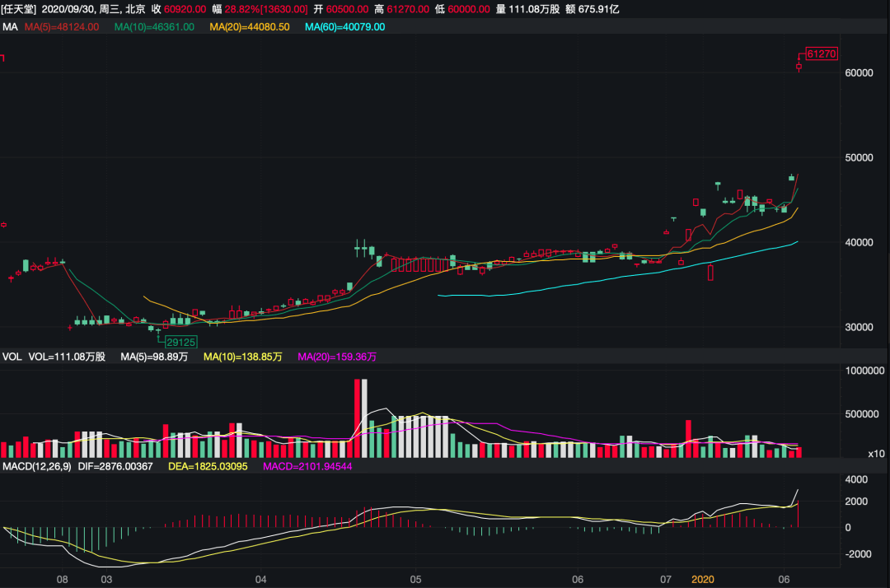Click the 07 month label on time axis
This screenshot has width=890, height=588.
(x=666, y=580)
